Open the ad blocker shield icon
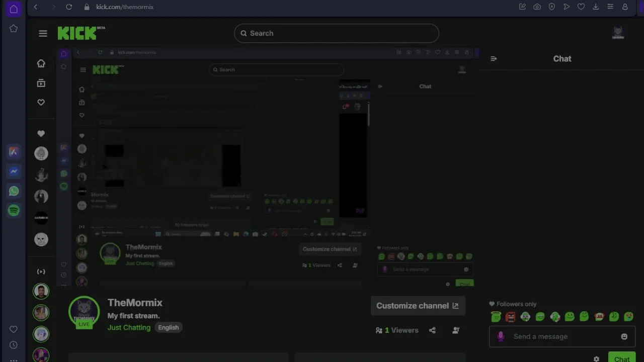Image resolution: width=644 pixels, height=362 pixels. (x=551, y=7)
